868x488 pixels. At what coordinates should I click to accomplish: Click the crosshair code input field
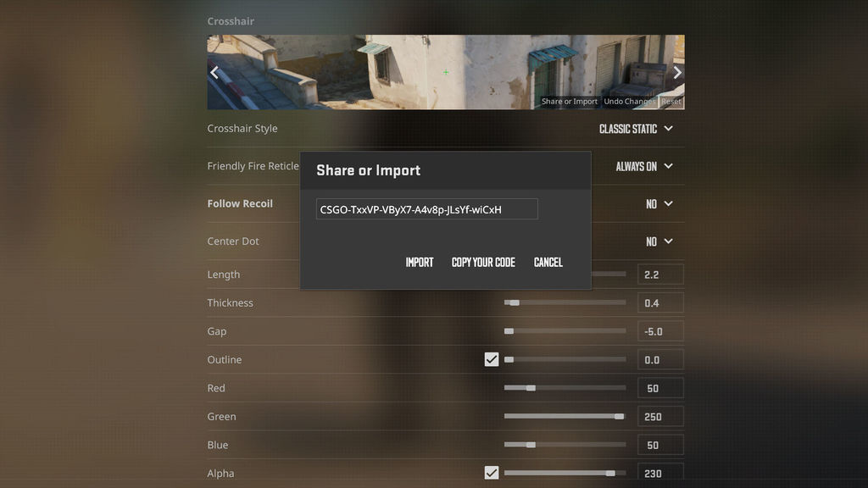(x=427, y=209)
